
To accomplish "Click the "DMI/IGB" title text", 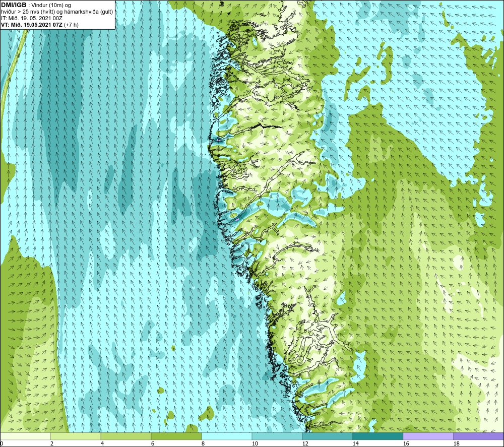I will point(14,5).
